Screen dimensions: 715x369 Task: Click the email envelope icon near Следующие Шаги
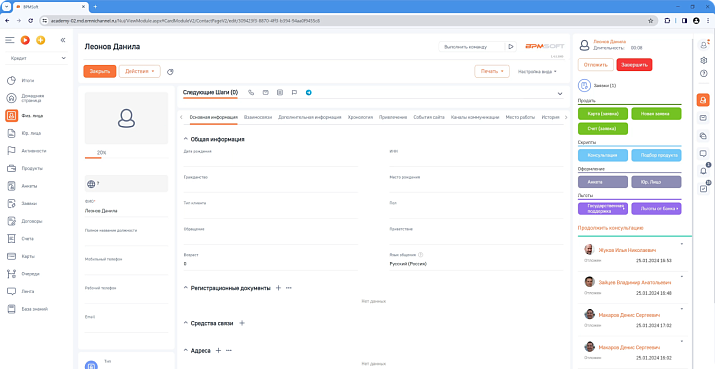(265, 93)
